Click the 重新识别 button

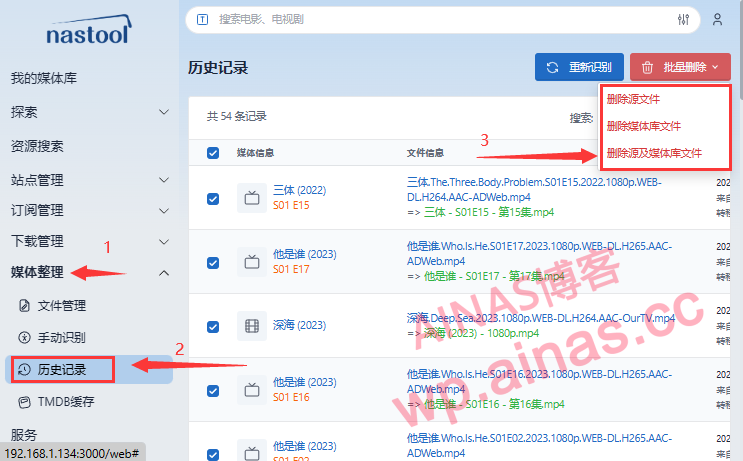pyautogui.click(x=579, y=67)
